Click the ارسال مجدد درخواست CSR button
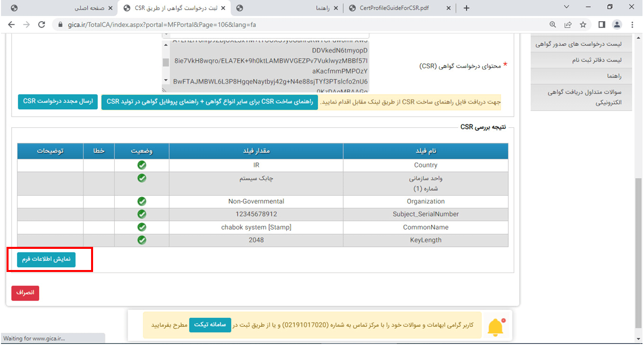This screenshot has height=362, width=644. click(x=58, y=102)
